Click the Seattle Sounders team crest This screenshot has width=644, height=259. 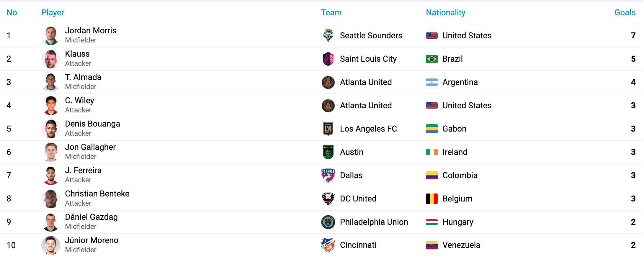coord(328,35)
